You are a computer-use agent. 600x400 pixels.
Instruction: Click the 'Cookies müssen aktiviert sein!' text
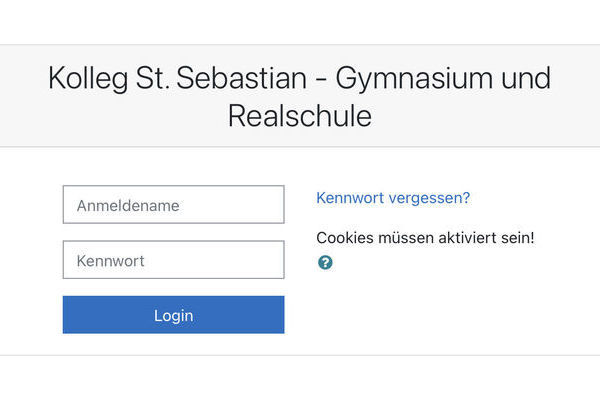(425, 238)
